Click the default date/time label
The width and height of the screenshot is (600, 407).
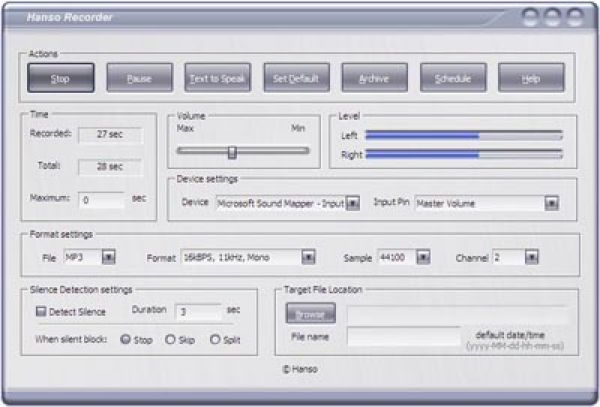(x=510, y=335)
